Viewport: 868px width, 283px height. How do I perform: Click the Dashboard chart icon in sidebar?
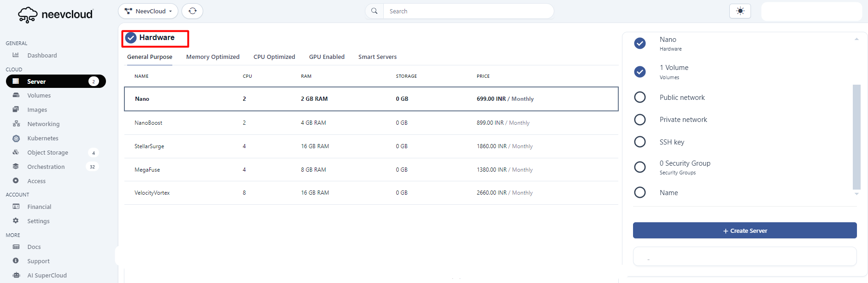point(16,55)
